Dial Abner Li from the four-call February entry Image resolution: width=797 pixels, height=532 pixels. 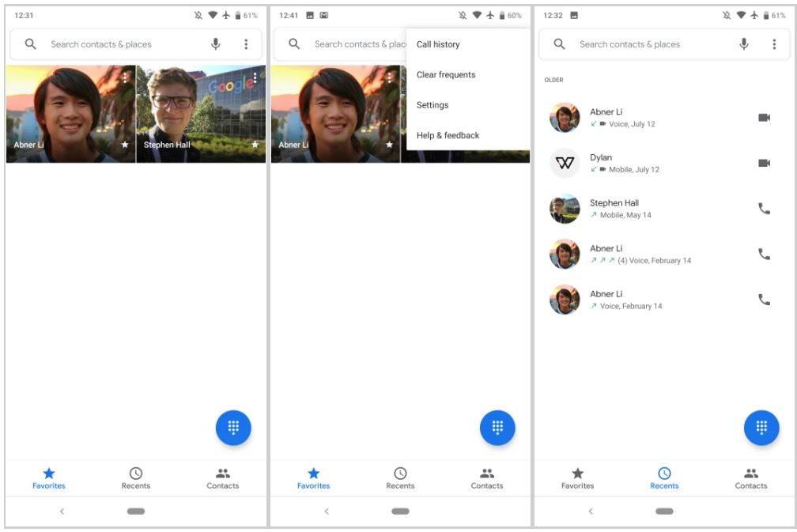tap(764, 255)
